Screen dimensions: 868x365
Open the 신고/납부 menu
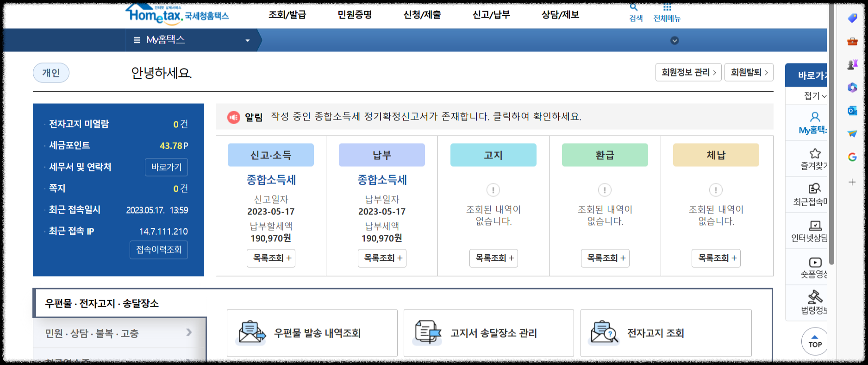(491, 15)
